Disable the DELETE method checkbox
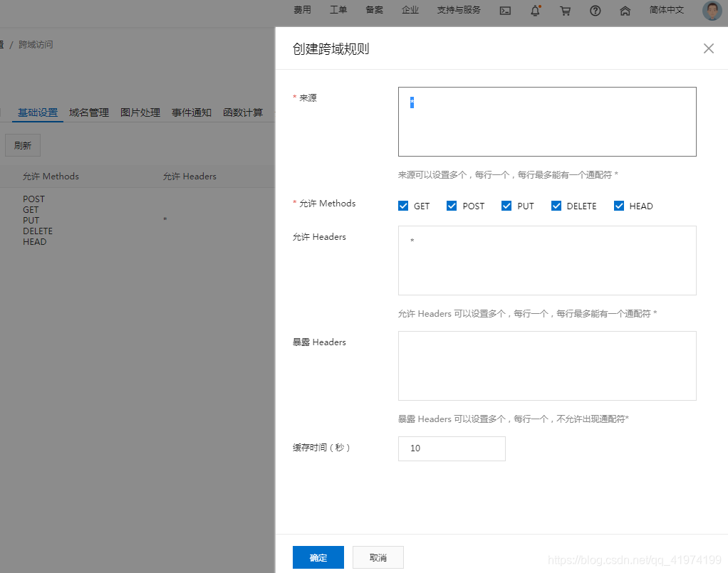 tap(556, 206)
